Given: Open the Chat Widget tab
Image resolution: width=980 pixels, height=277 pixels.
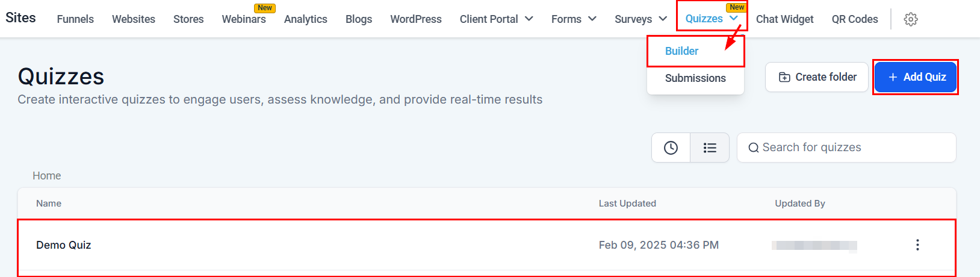Looking at the screenshot, I should click(784, 19).
